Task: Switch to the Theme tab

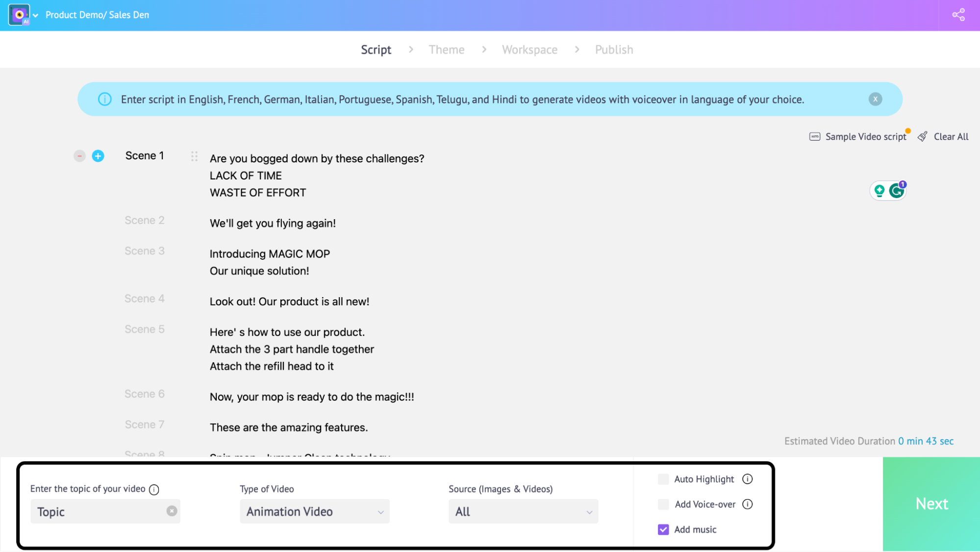Action: pos(446,49)
